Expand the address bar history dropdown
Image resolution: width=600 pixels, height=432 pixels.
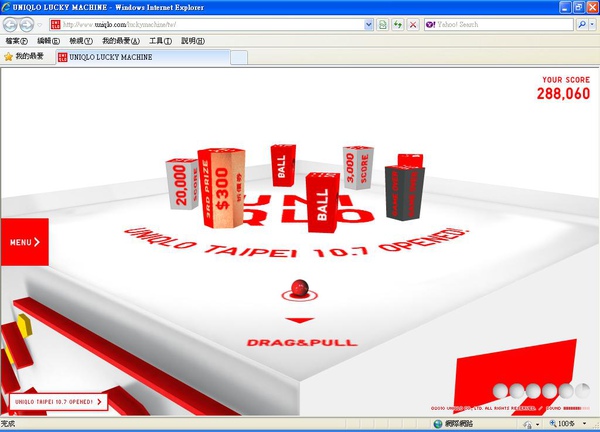click(x=368, y=24)
